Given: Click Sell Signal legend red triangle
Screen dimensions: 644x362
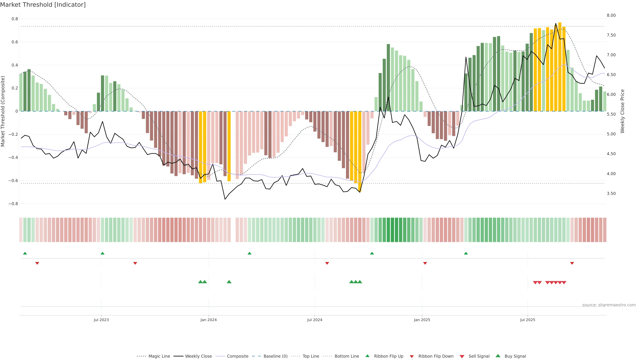Looking at the screenshot, I should (462, 356).
